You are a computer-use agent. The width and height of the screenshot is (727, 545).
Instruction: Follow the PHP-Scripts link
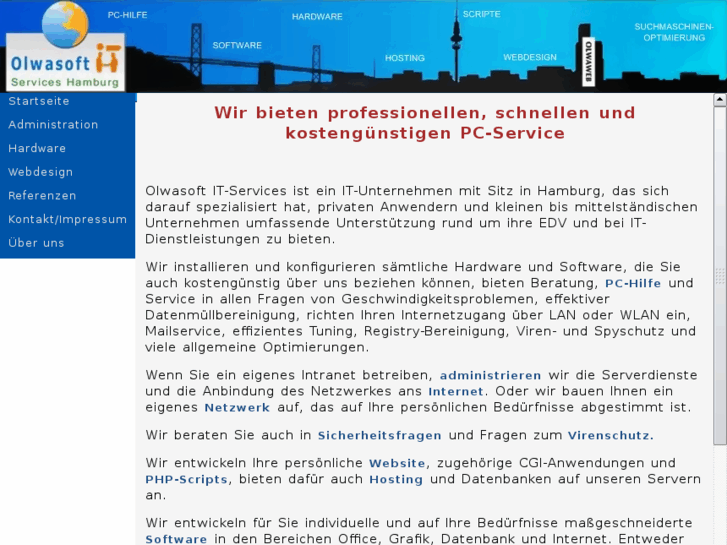tap(186, 480)
